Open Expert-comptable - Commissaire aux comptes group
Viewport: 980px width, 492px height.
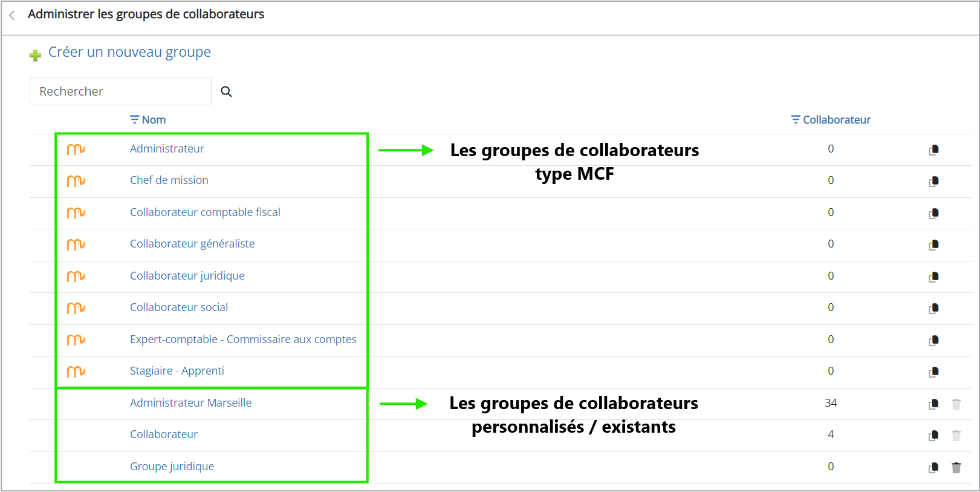coord(243,339)
